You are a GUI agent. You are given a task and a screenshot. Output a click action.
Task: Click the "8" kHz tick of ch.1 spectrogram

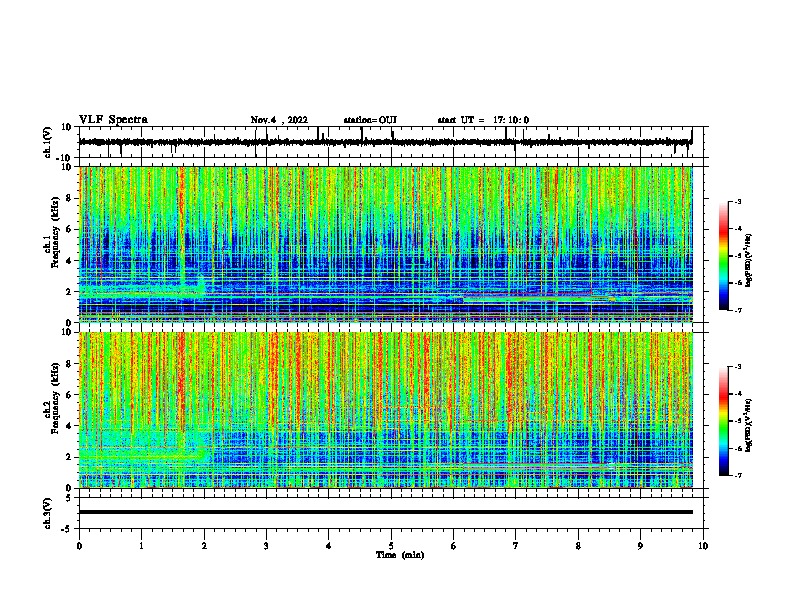coord(70,198)
